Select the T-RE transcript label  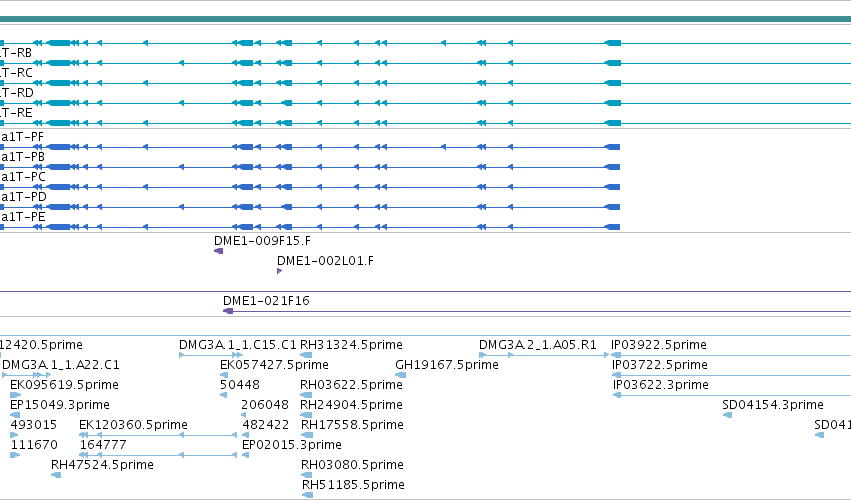pos(16,113)
